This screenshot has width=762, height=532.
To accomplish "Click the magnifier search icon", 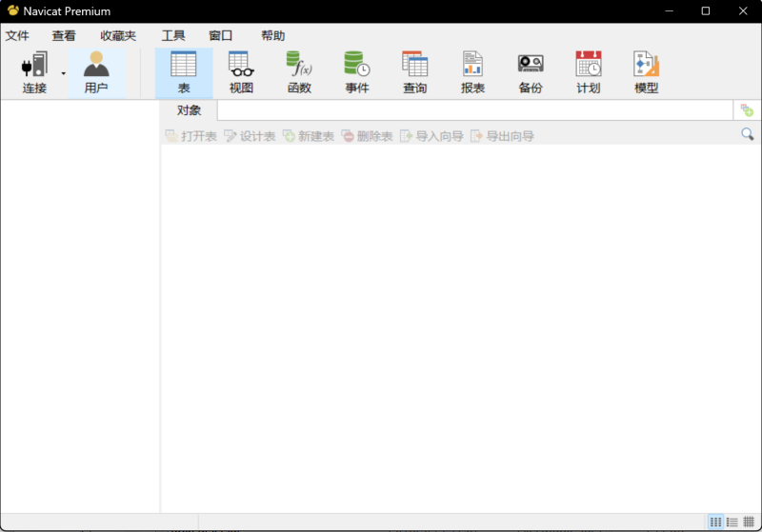I will [x=748, y=134].
